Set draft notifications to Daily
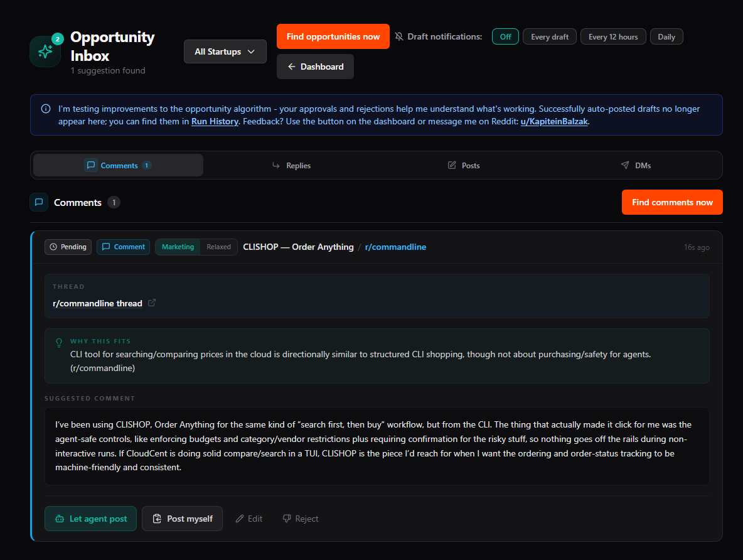Viewport: 743px width, 560px height. (x=666, y=36)
